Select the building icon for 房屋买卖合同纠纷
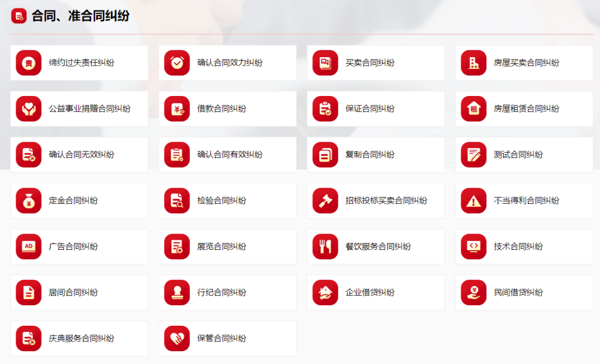This screenshot has height=364, width=600. 473,63
